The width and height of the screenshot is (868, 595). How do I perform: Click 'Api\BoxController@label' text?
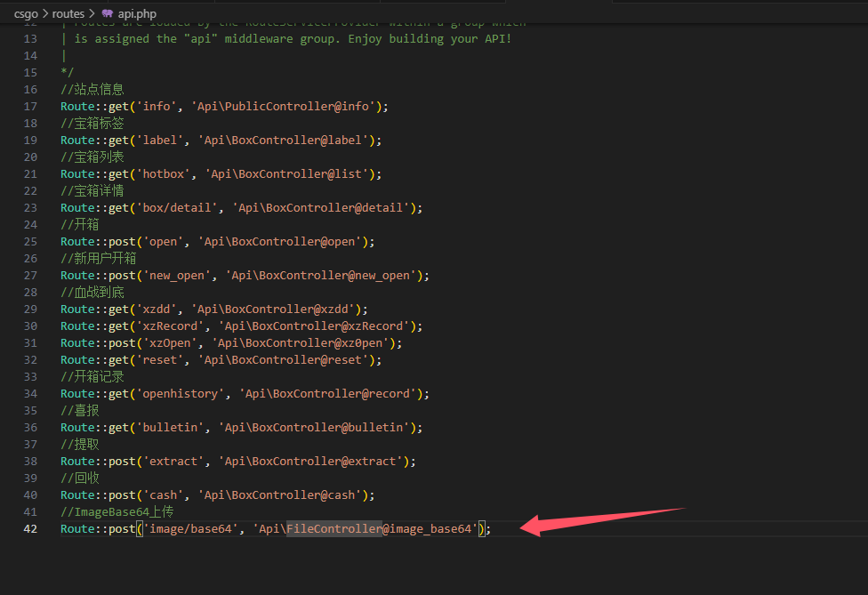[283, 140]
